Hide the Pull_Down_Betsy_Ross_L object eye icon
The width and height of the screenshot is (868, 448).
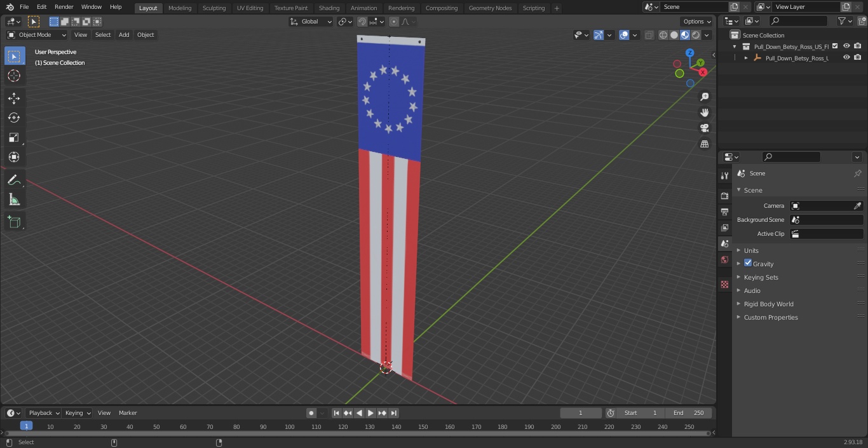pyautogui.click(x=846, y=58)
